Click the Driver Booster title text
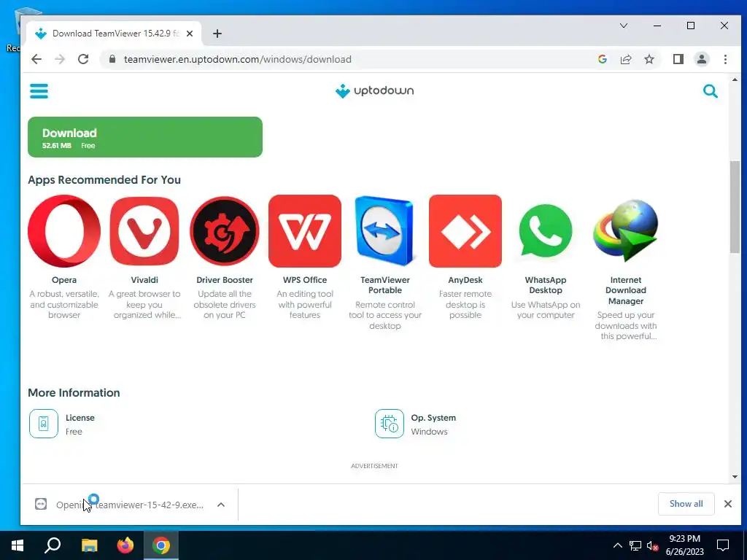The width and height of the screenshot is (747, 560). pyautogui.click(x=225, y=280)
